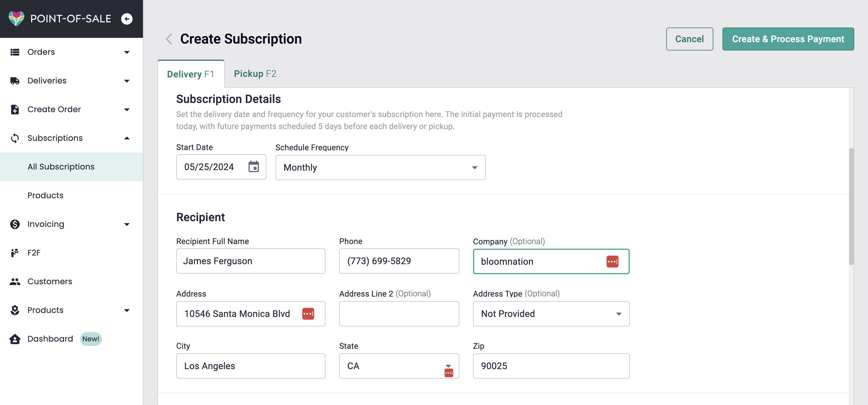Click the Orders list icon

point(15,52)
